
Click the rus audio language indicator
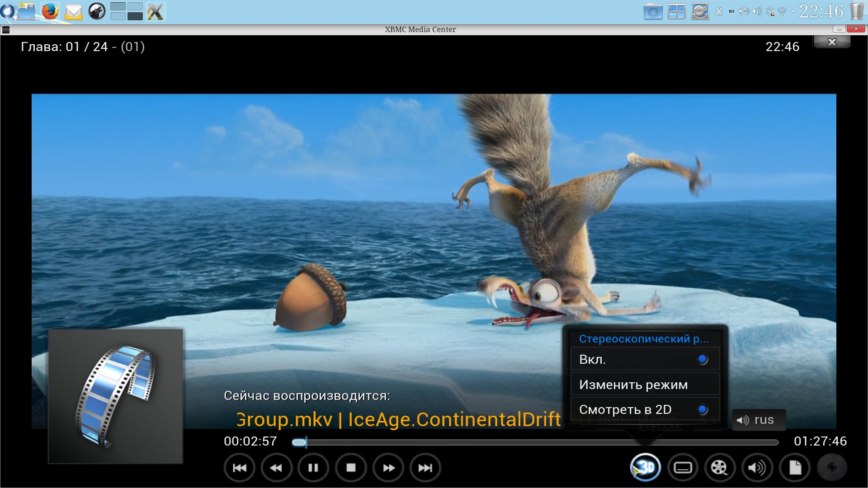point(759,420)
